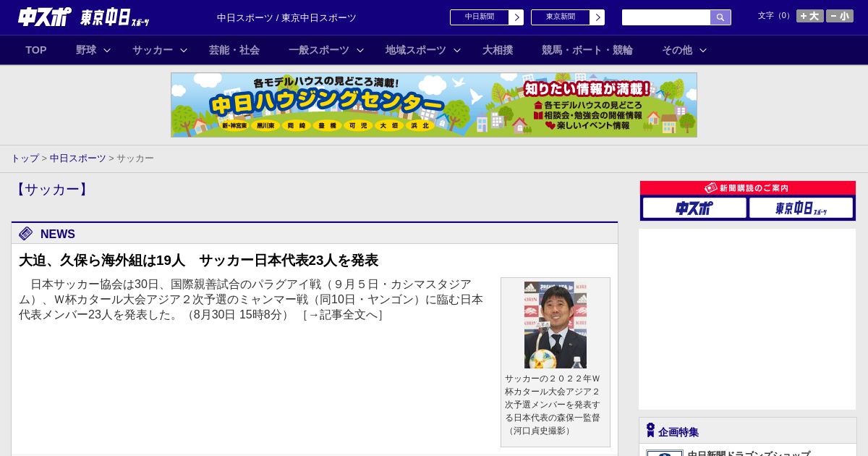Decrease font size with −小 button
Image resolution: width=868 pixels, height=456 pixels.
[840, 16]
